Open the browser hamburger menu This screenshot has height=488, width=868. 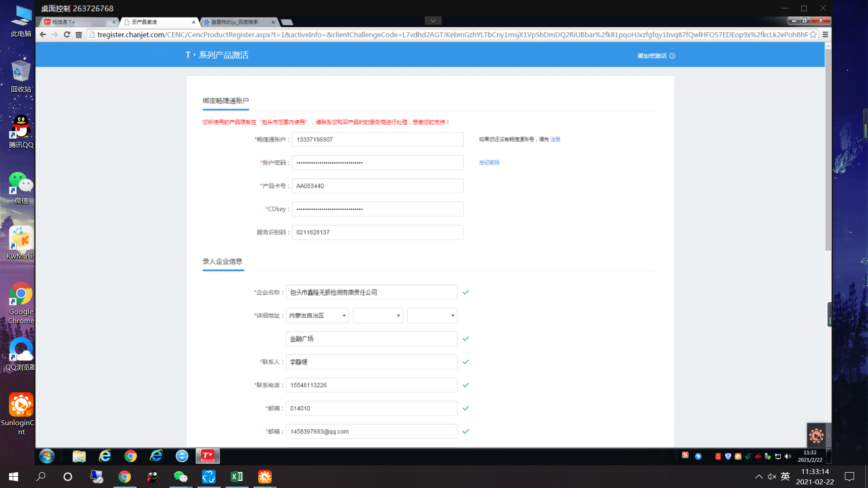(x=825, y=35)
